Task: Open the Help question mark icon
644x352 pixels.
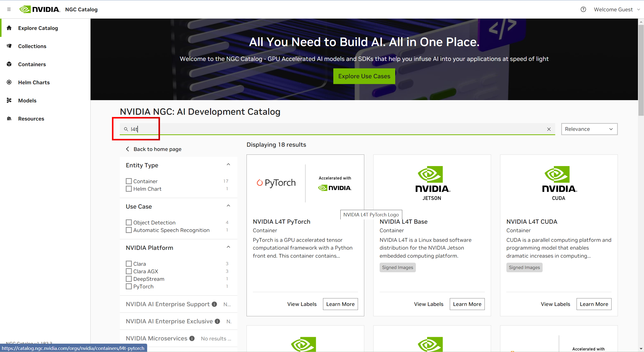Action: pyautogui.click(x=583, y=9)
